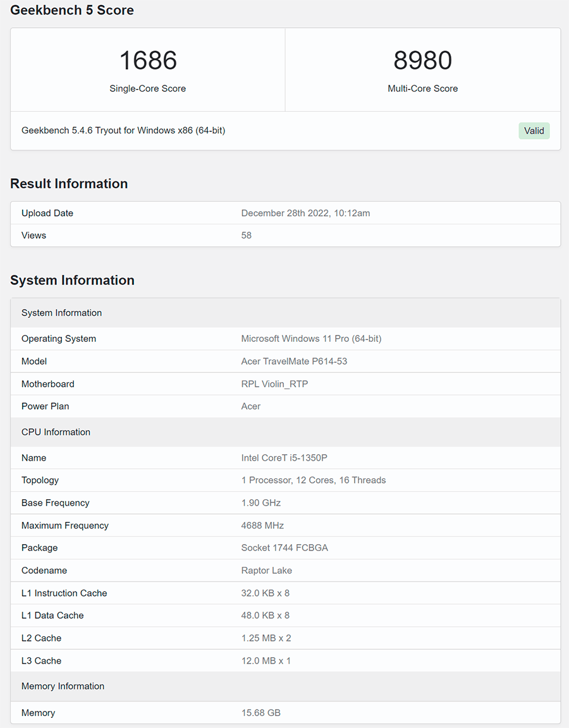Click the RPL Violin_RTP motherboard value

coord(274,384)
